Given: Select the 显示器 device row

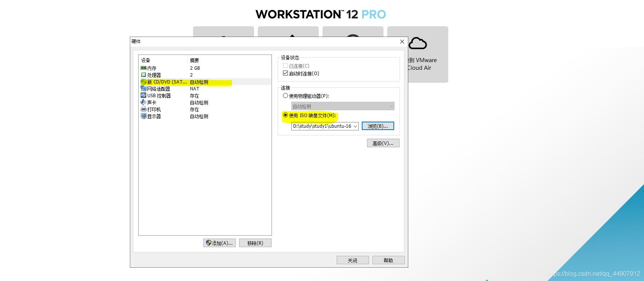Looking at the screenshot, I should 205,116.
